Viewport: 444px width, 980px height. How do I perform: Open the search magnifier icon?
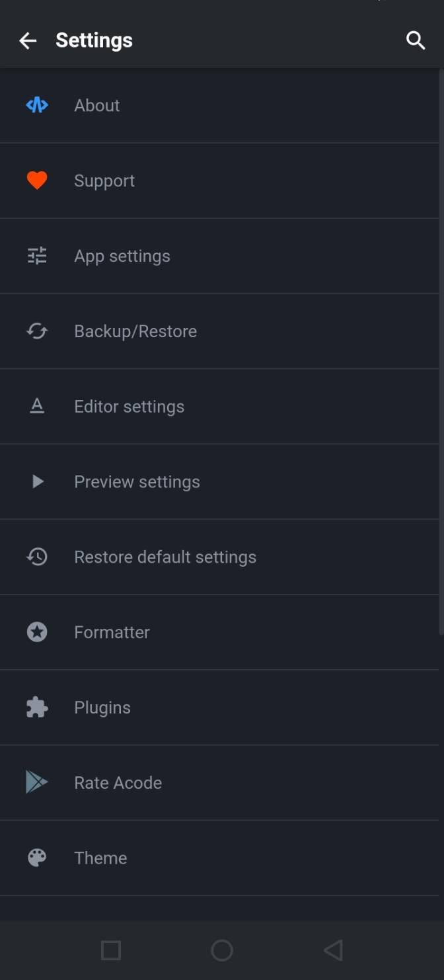point(416,40)
